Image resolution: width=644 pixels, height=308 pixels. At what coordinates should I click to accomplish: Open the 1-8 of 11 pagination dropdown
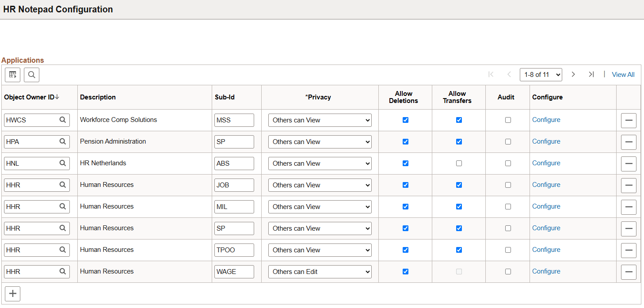coord(541,74)
